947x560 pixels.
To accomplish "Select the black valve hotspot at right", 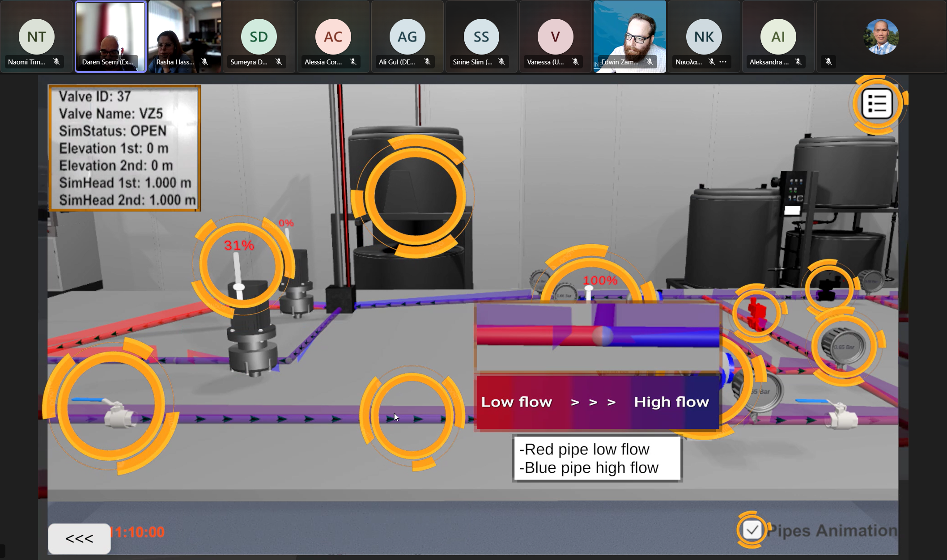I will click(828, 288).
